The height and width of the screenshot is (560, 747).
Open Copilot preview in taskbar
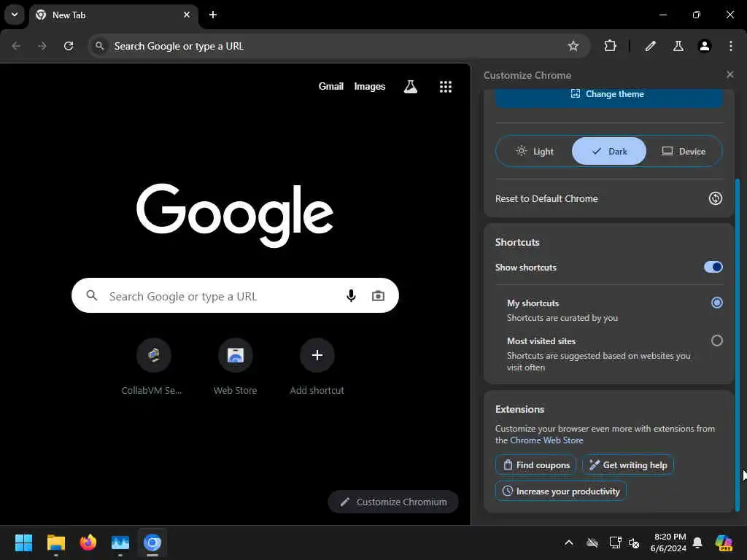pos(724,542)
